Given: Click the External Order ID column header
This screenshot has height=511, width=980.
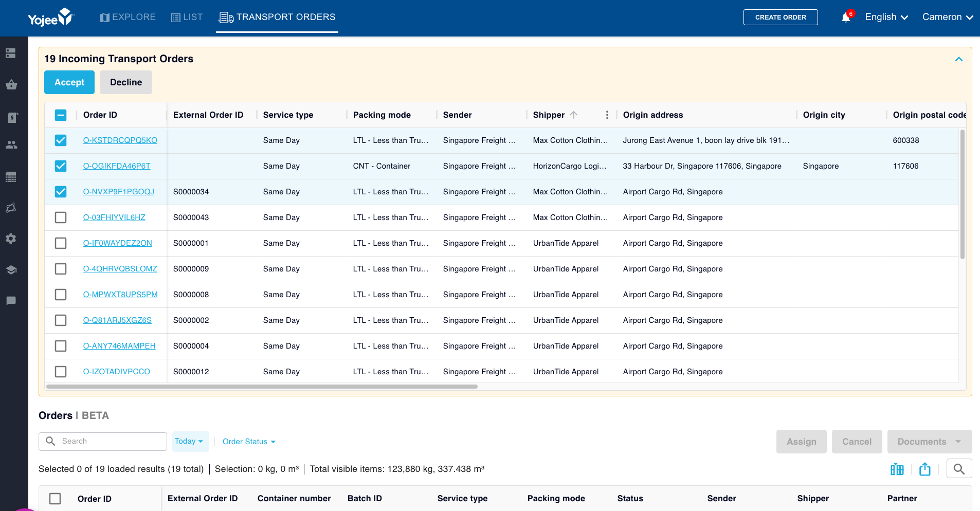Looking at the screenshot, I should 208,115.
